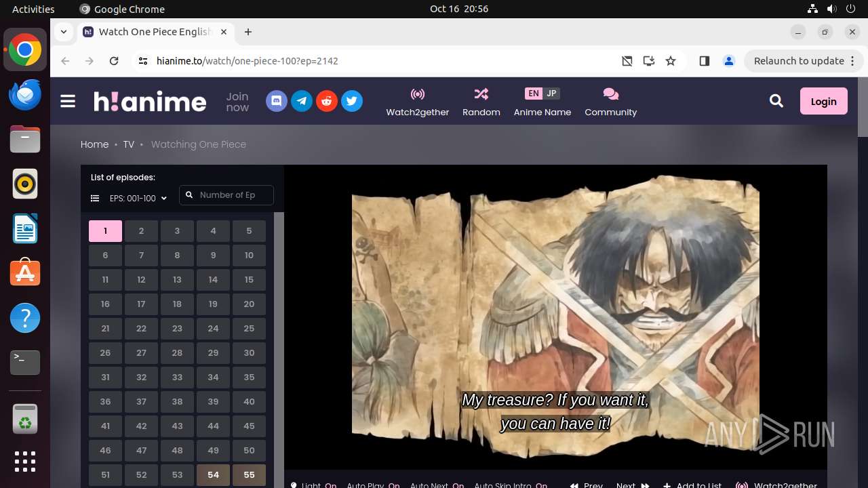Screen dimensions: 868x488
Task: Open the Chrome tab search dropdown
Action: pos(63,32)
